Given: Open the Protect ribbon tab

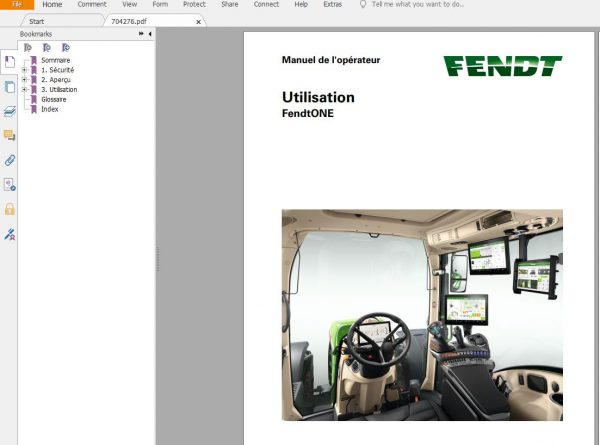Looking at the screenshot, I should (x=194, y=4).
